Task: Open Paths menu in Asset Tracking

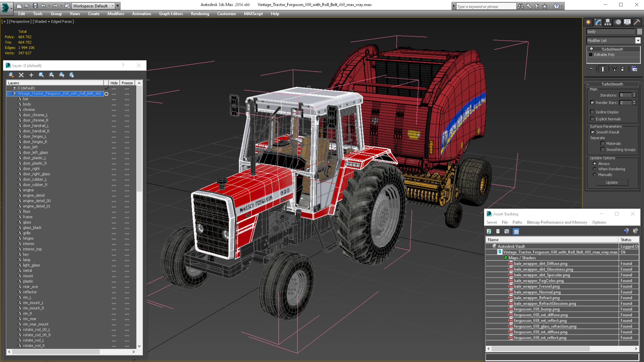Action: [517, 222]
